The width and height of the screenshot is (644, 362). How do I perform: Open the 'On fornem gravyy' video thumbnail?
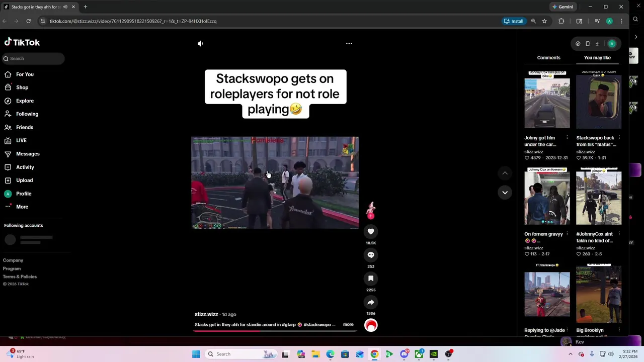(547, 196)
